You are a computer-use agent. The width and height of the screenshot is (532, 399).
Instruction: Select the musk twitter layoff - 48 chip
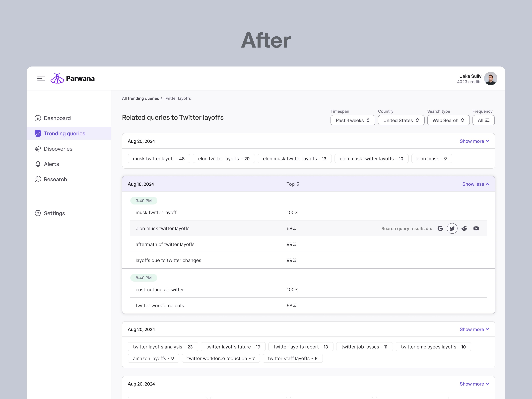(x=159, y=158)
